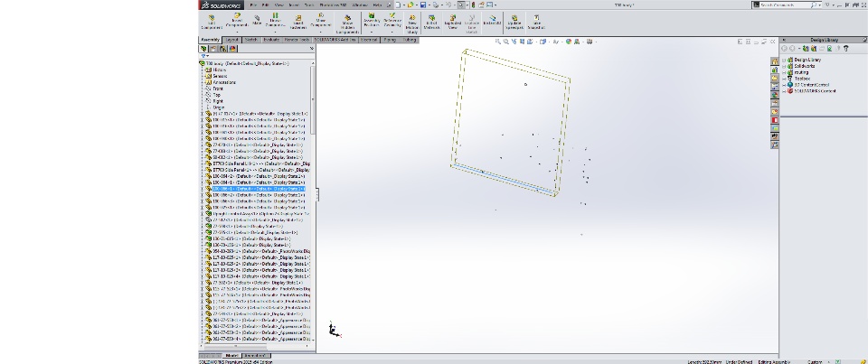Open Reference Geometry tool
Image resolution: width=868 pixels, height=364 pixels.
tap(392, 20)
